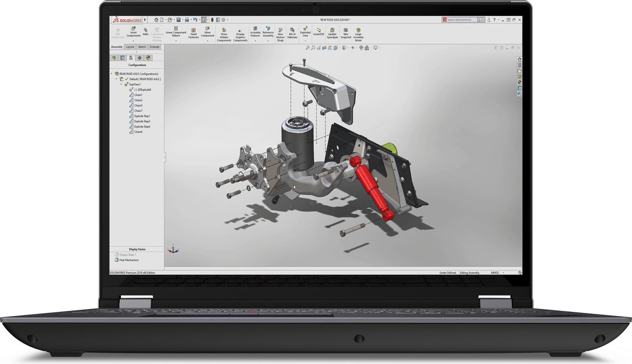Screen dimensions: 632x364
Task: Select Explode Step1 in the tree
Action: (142, 116)
